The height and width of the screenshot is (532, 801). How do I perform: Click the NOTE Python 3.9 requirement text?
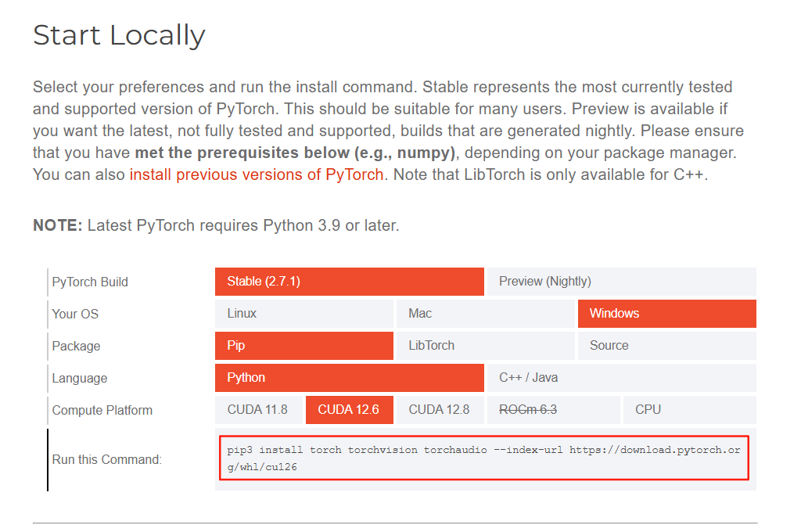click(x=216, y=225)
